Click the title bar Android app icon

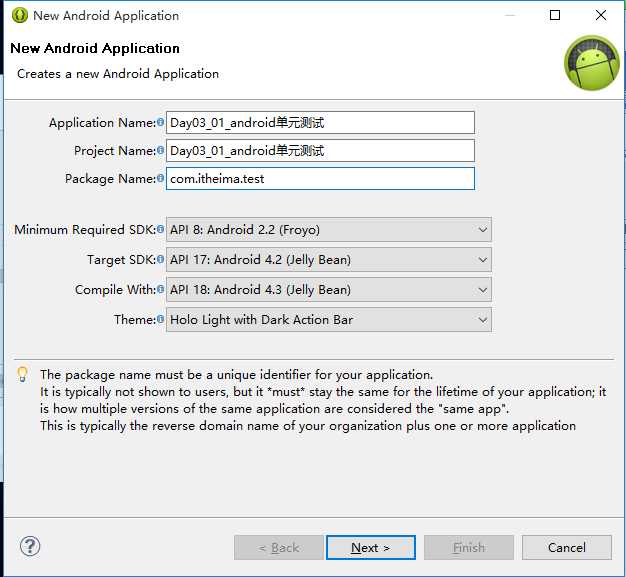pos(20,16)
